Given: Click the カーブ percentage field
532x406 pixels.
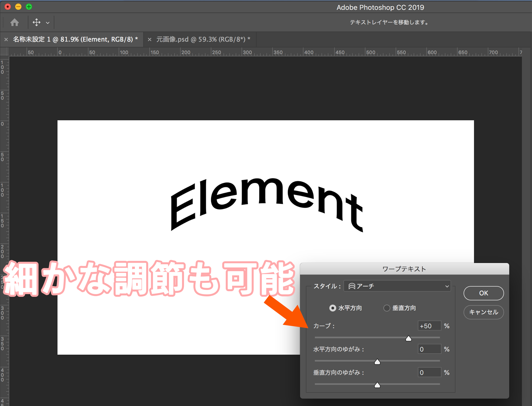Looking at the screenshot, I should (x=429, y=326).
